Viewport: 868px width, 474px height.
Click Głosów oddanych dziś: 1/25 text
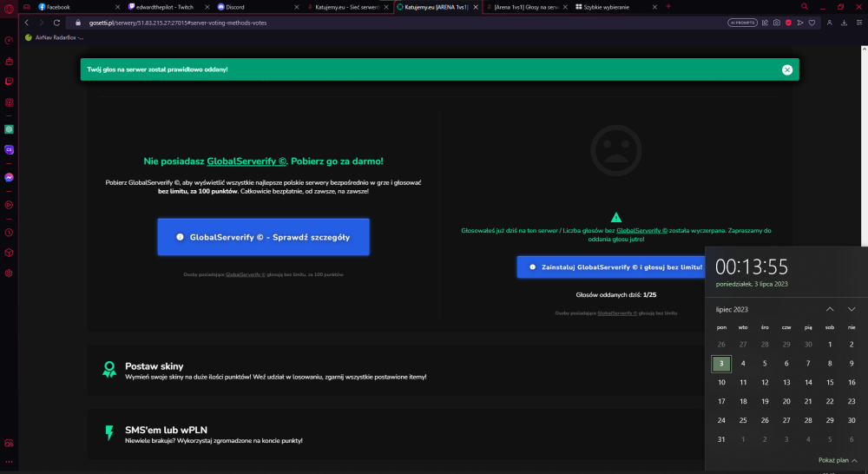[616, 294]
